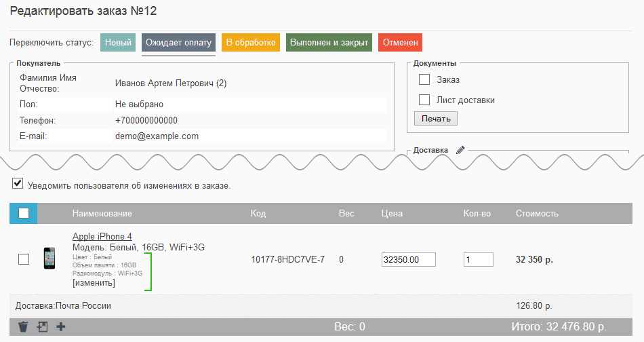Viewport: 644px width, 342px height.
Task: Click the Цена column header
Action: pos(392,213)
